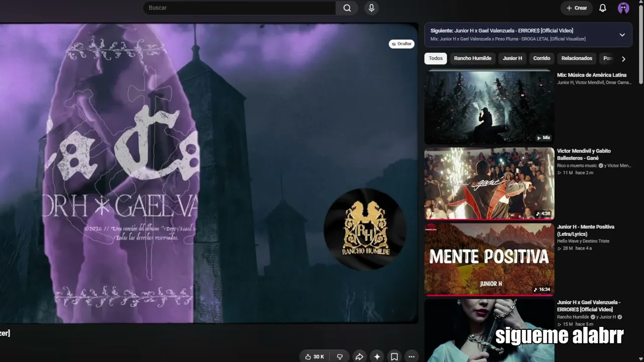Open the MENTE POSITIVA thumbnail

(x=489, y=259)
